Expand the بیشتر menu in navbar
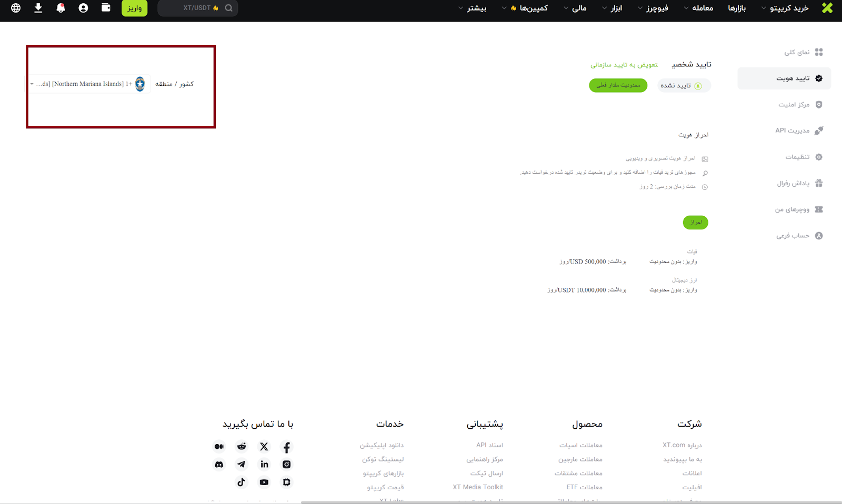842x504 pixels. (472, 8)
